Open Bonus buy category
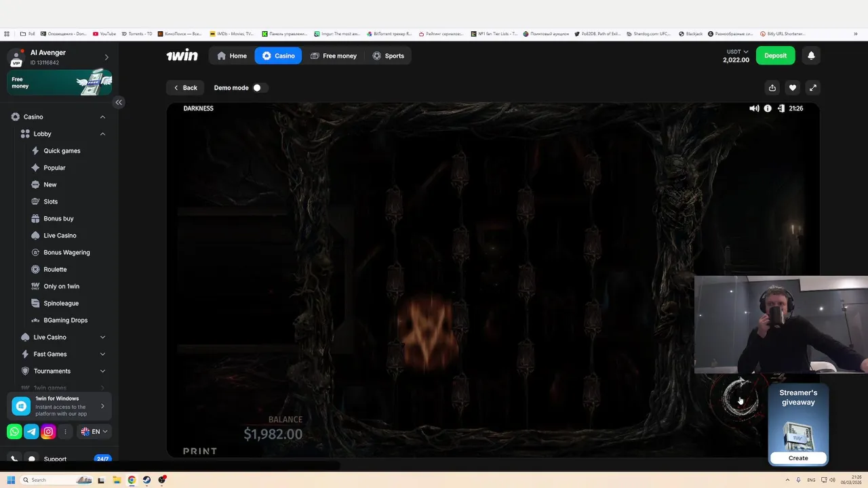Image resolution: width=868 pixels, height=488 pixels. (x=58, y=218)
